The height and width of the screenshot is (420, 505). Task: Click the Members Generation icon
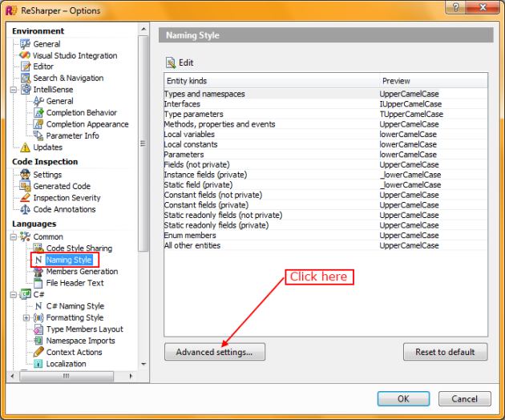click(38, 272)
